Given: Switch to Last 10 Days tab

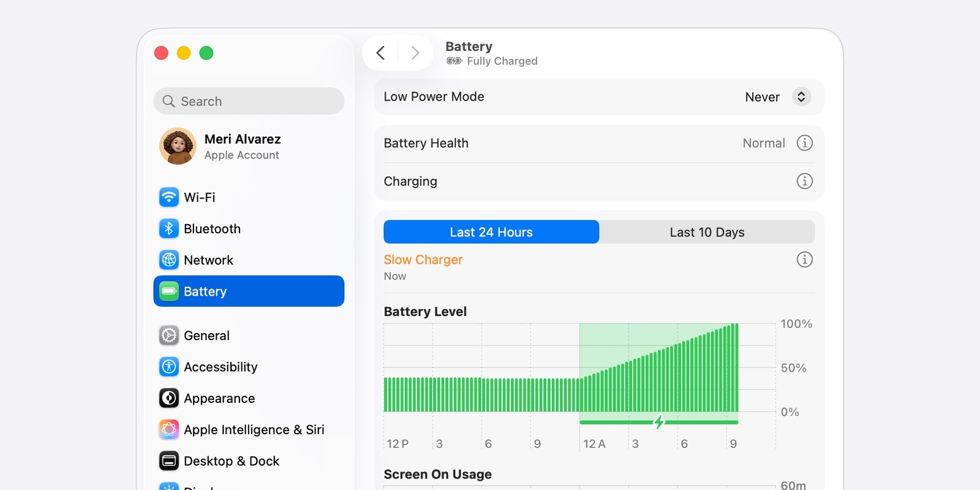Looking at the screenshot, I should tap(707, 232).
